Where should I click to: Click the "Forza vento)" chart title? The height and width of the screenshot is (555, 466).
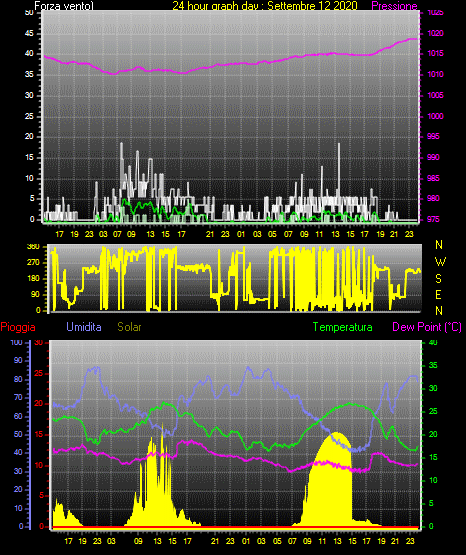coord(64,6)
